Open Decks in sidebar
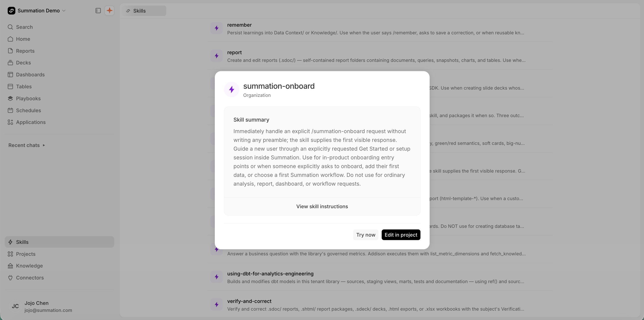 click(59, 63)
